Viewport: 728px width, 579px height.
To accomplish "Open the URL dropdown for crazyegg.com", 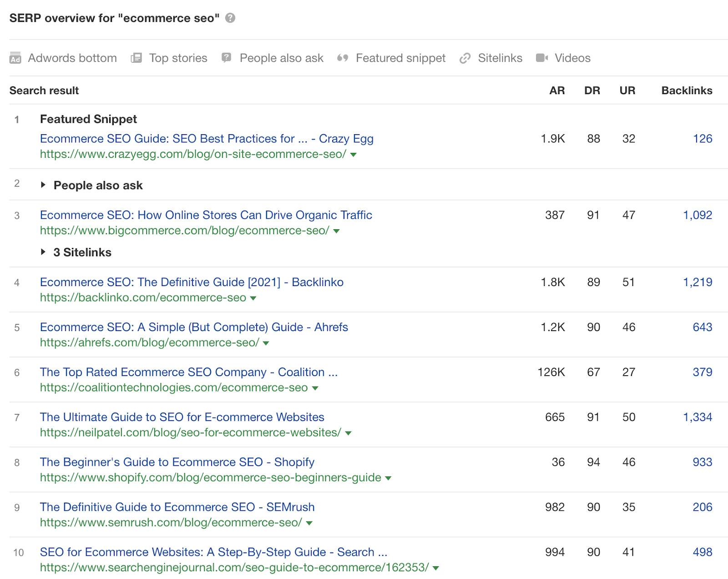I will coord(354,155).
